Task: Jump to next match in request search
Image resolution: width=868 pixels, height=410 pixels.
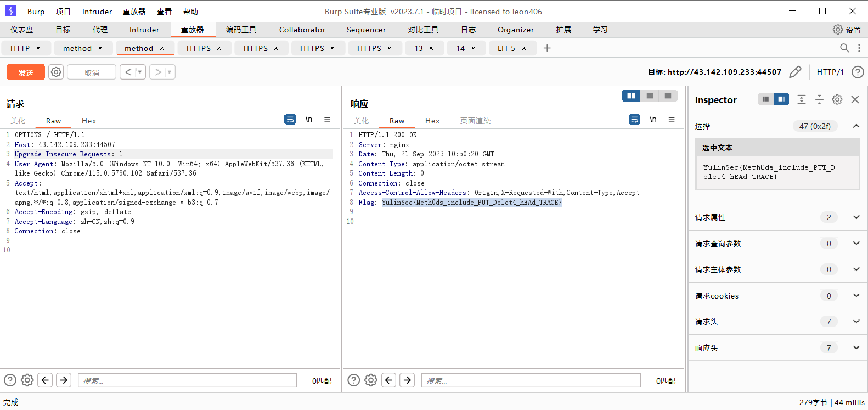Action: coord(64,380)
